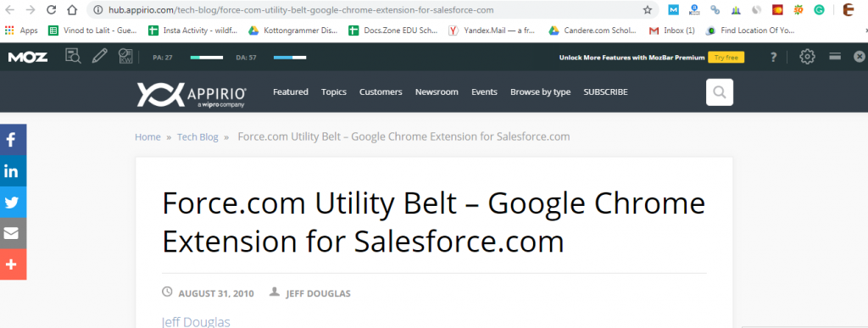
Task: Reload the page with the refresh icon
Action: tap(51, 10)
